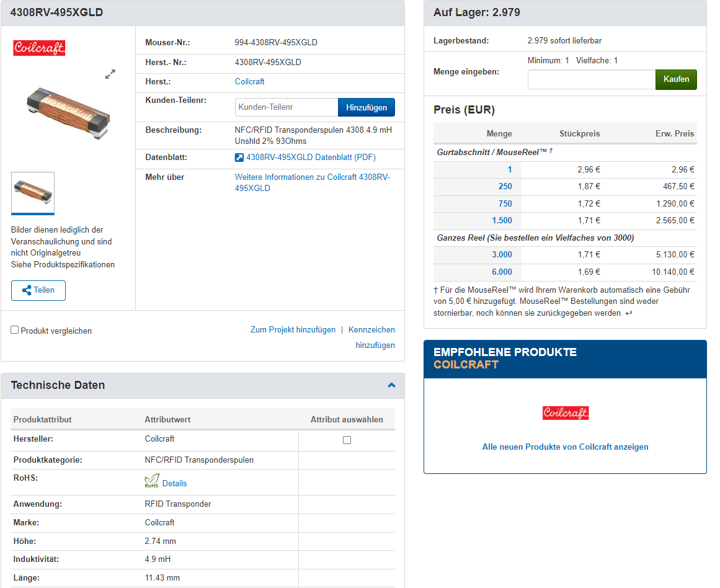Click the dagger footnote mark after MouseReel
Viewport: 720px width, 588px height.
551,150
